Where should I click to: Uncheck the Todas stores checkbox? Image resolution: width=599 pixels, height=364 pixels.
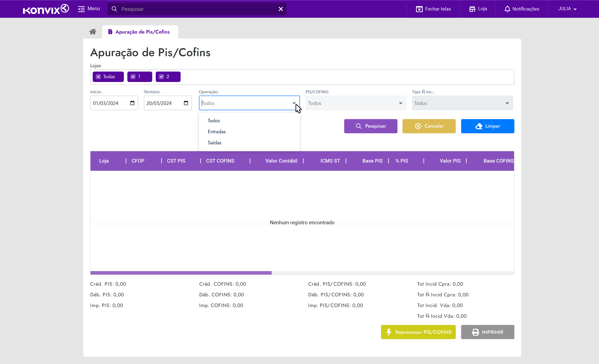98,77
